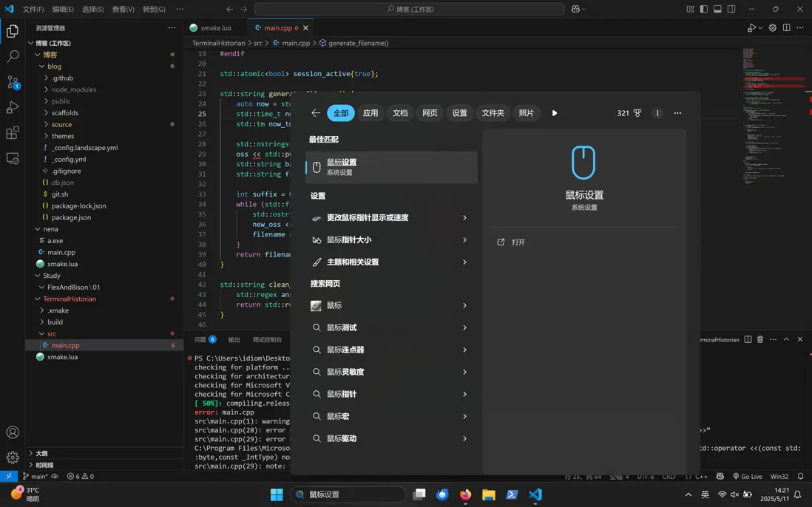Select the 全部 filter tab
The width and height of the screenshot is (812, 507).
tap(341, 113)
